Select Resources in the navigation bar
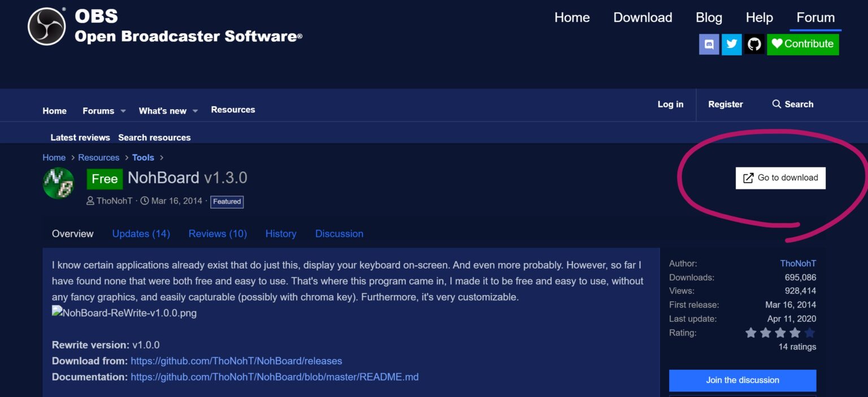This screenshot has width=868, height=397. coord(233,110)
